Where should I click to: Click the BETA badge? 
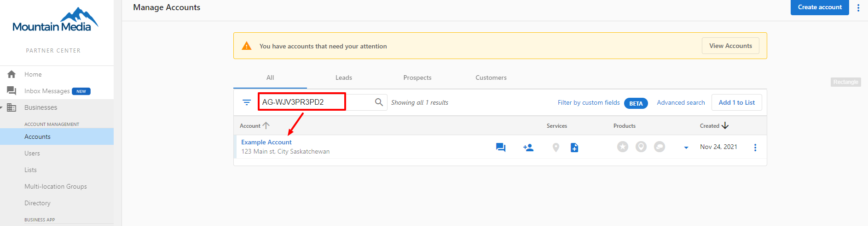(x=636, y=103)
